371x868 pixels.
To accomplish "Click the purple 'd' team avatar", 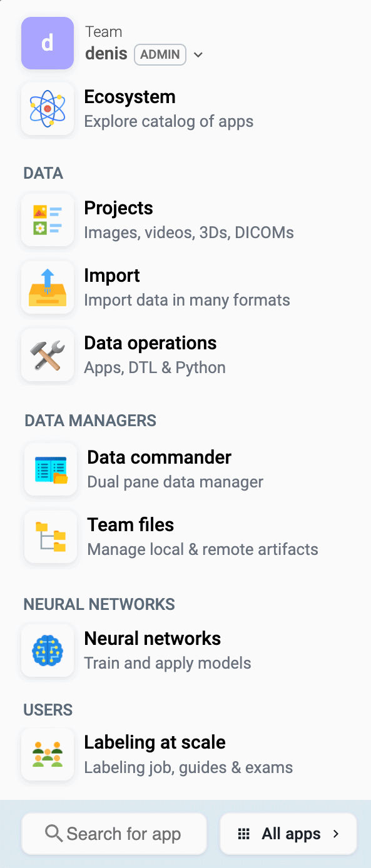I will point(48,43).
